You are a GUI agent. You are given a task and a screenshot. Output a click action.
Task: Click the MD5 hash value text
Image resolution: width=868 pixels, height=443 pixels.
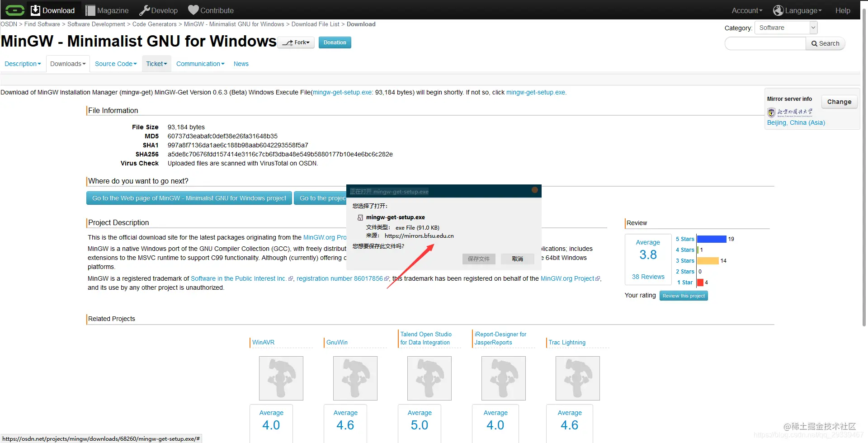click(222, 136)
